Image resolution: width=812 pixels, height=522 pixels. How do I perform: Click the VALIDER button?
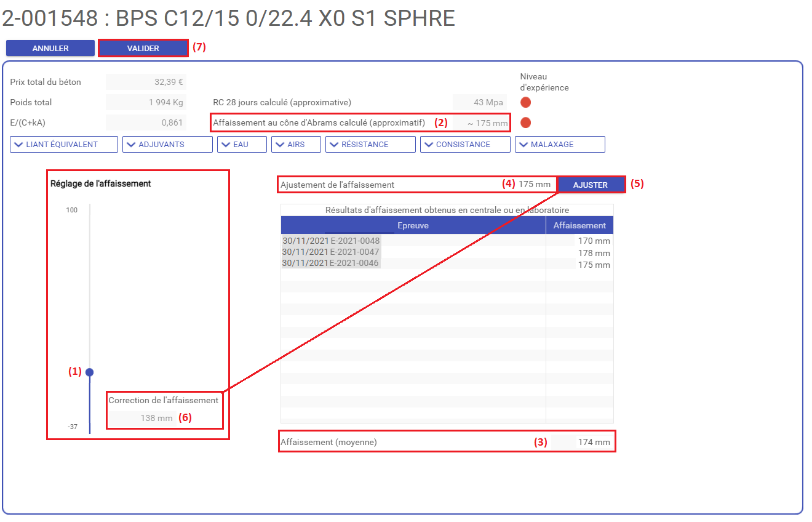[x=143, y=48]
